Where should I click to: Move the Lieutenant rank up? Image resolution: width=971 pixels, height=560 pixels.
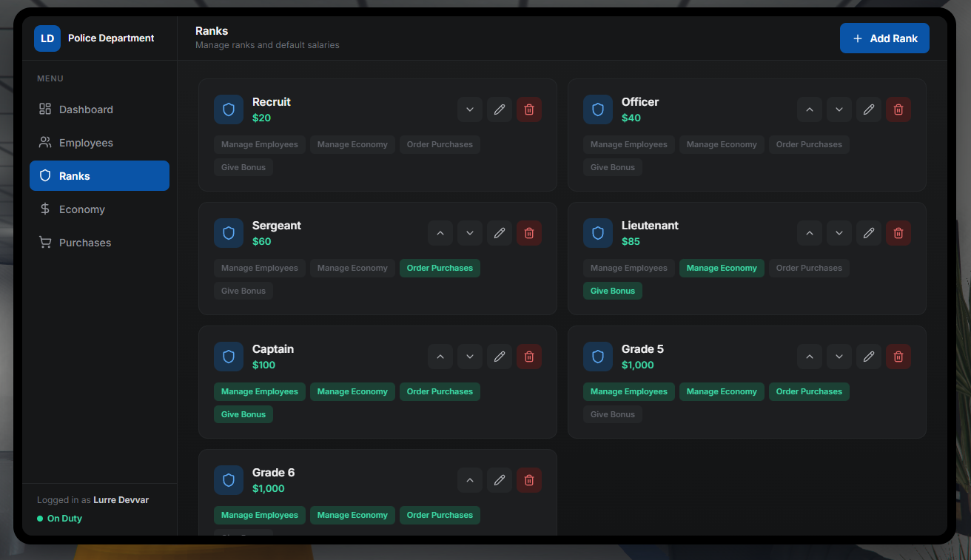[810, 233]
